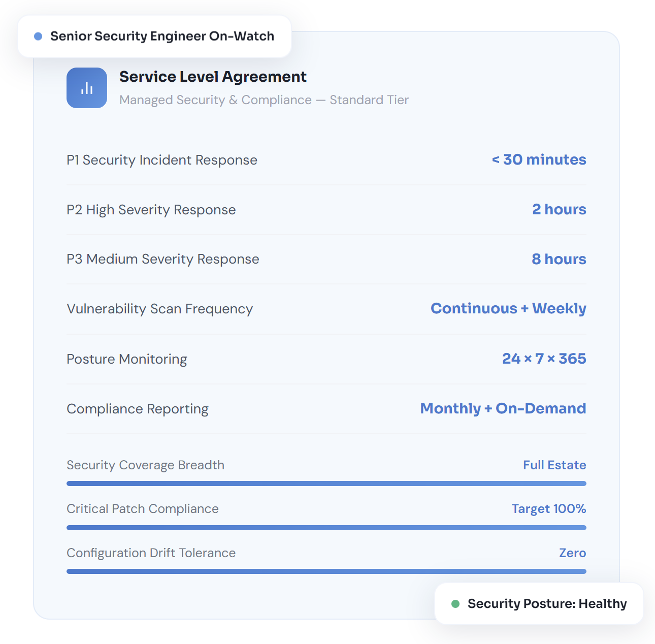The width and height of the screenshot is (655, 644).
Task: Click the Configuration Drift Tolerance progress bar
Action: coord(326,571)
